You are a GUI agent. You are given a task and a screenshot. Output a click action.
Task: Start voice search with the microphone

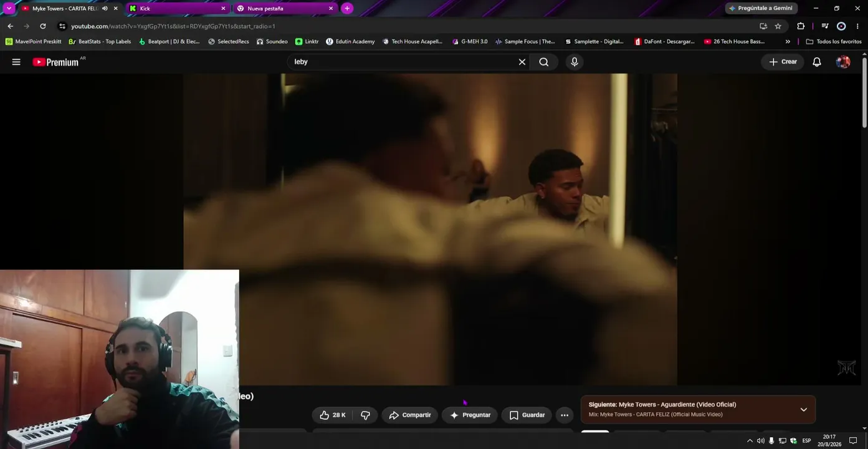coord(575,62)
